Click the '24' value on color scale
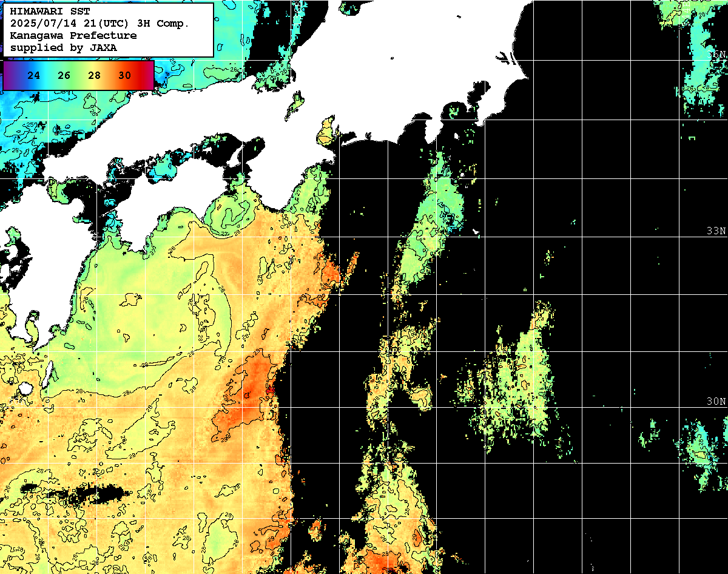 (x=34, y=76)
